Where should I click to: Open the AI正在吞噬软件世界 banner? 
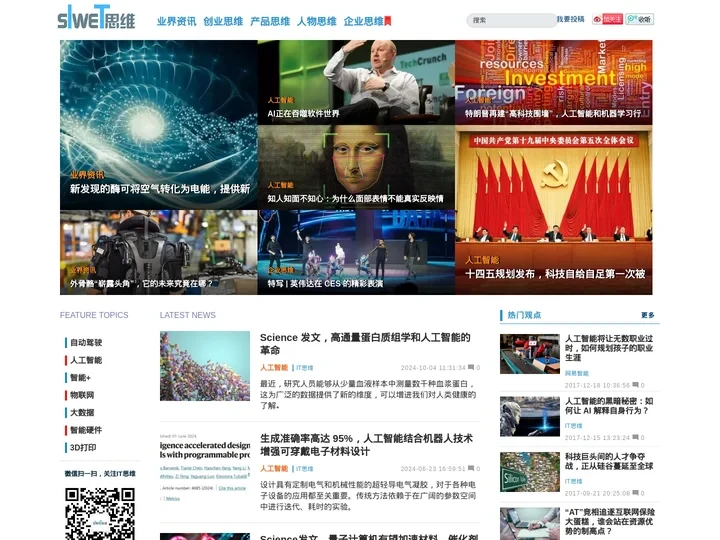pos(356,82)
